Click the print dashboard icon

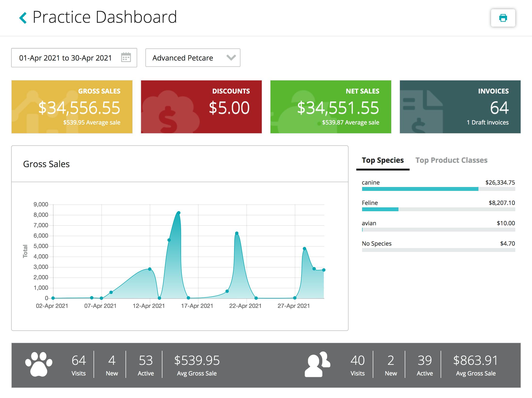point(503,18)
